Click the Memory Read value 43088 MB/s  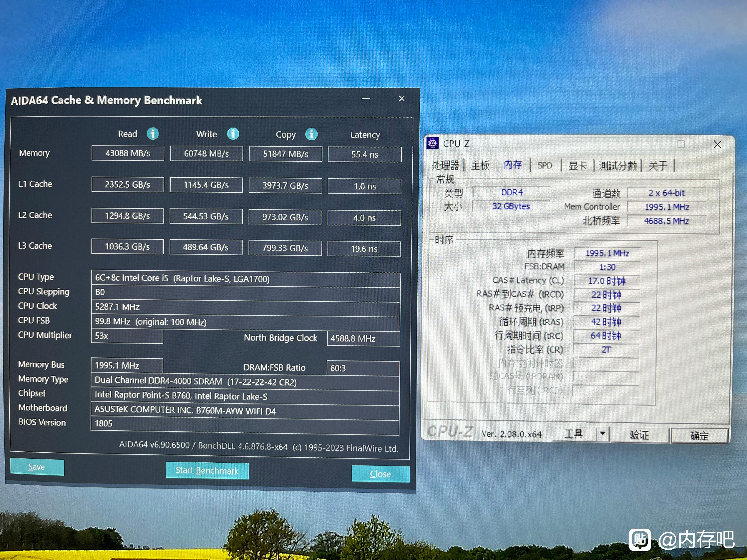(128, 153)
